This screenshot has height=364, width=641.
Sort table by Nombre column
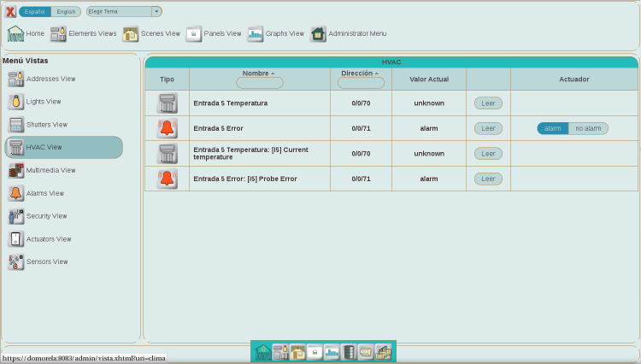point(258,73)
